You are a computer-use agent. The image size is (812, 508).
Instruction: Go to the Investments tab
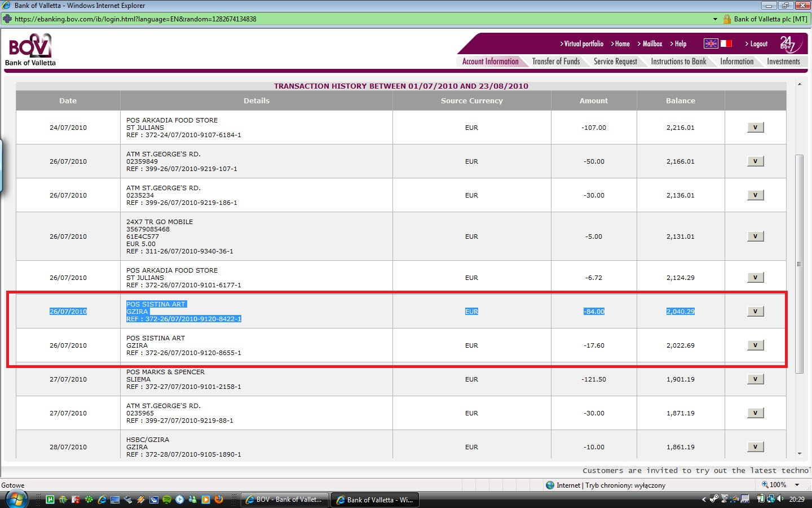coord(783,62)
